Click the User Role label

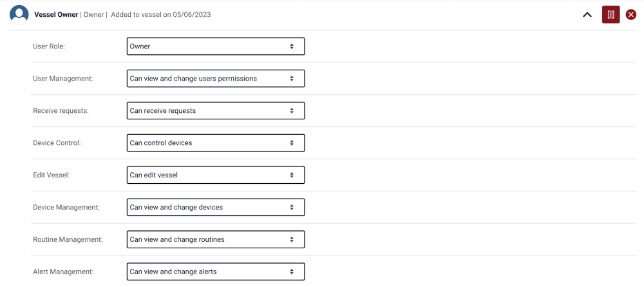click(x=49, y=46)
